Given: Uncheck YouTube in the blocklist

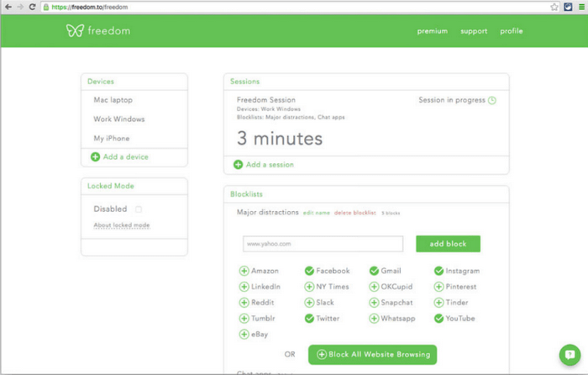Looking at the screenshot, I should point(438,319).
